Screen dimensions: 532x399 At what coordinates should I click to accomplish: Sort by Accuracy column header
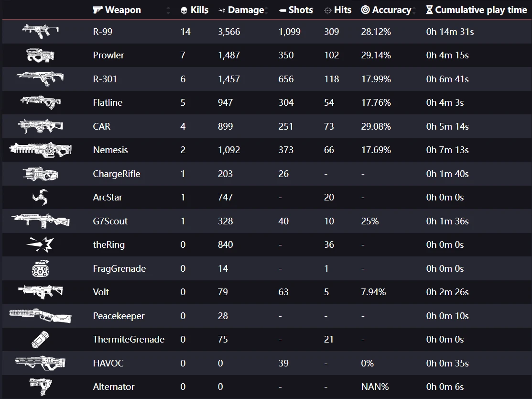(386, 10)
